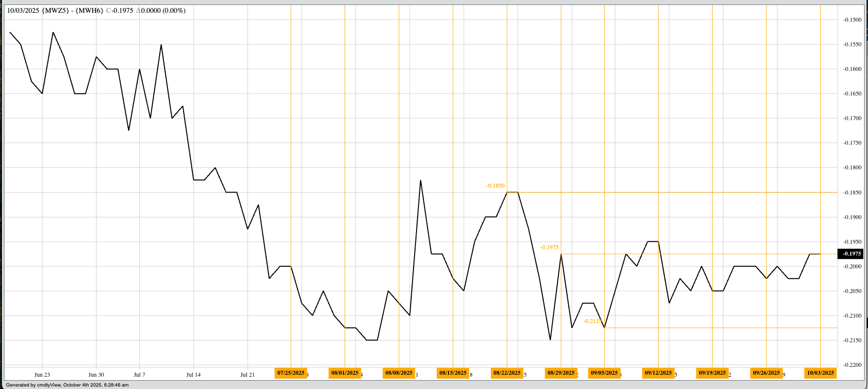Screen dimensions: 868x389
Task: Select the orange -0.1975 annotation on the chart
Action: pyautogui.click(x=549, y=247)
